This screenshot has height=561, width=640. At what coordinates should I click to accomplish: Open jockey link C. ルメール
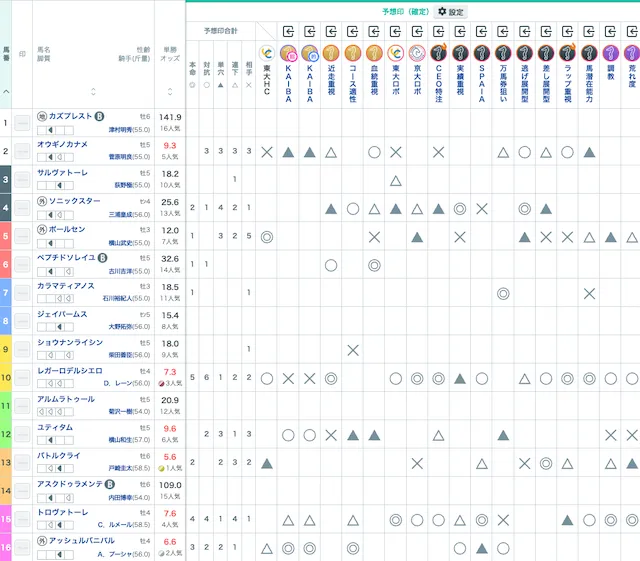coord(114,525)
